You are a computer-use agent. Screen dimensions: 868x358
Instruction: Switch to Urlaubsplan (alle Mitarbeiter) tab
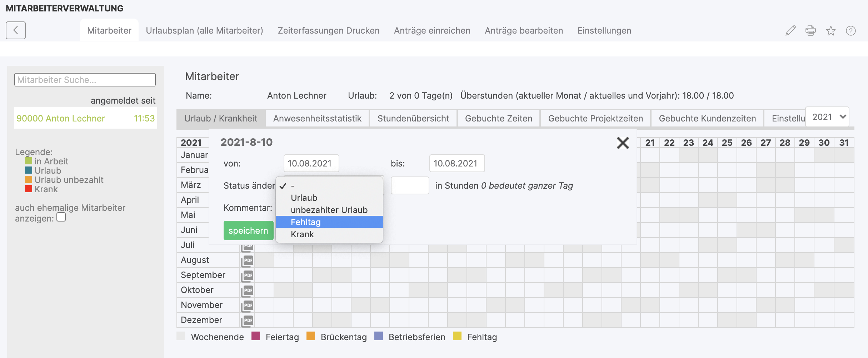pos(204,31)
